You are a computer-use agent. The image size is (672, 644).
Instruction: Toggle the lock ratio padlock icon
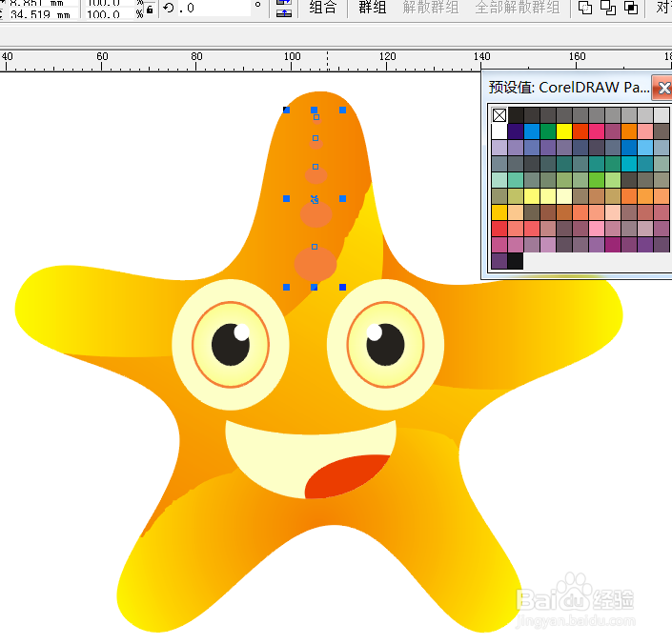coord(150,9)
